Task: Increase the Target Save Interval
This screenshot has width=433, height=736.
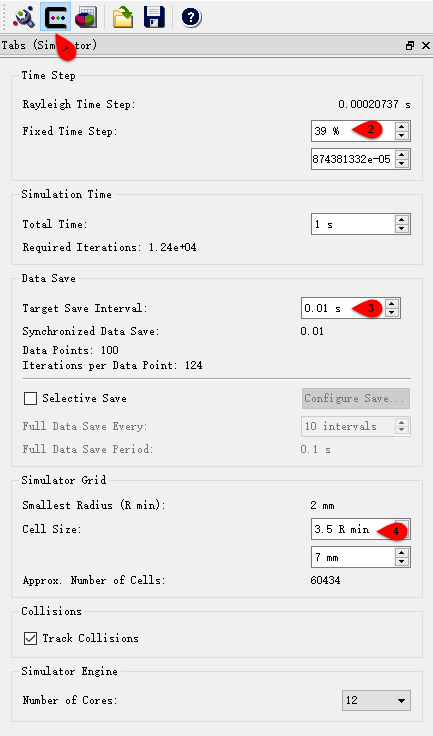Action: 392,304
